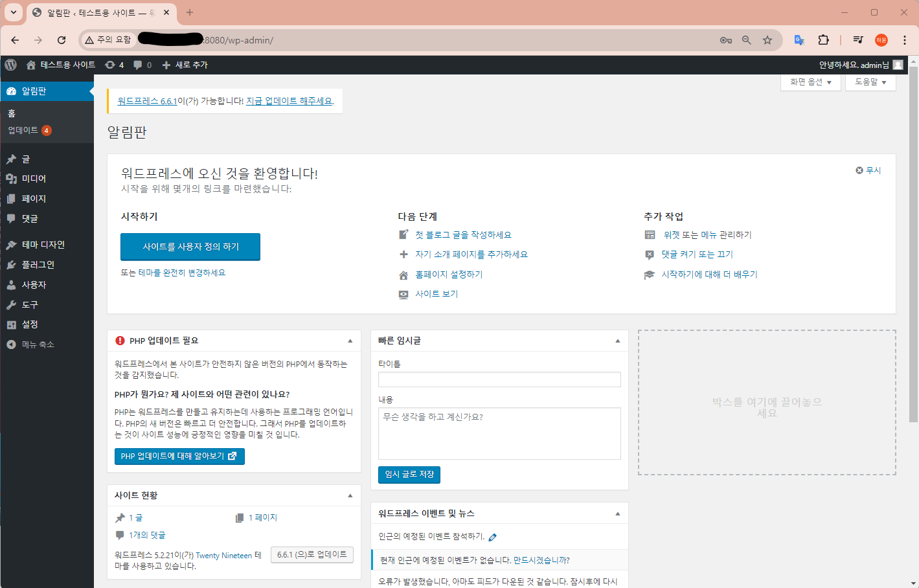
Task: Dismiss welcome panel with 무시
Action: tap(868, 170)
